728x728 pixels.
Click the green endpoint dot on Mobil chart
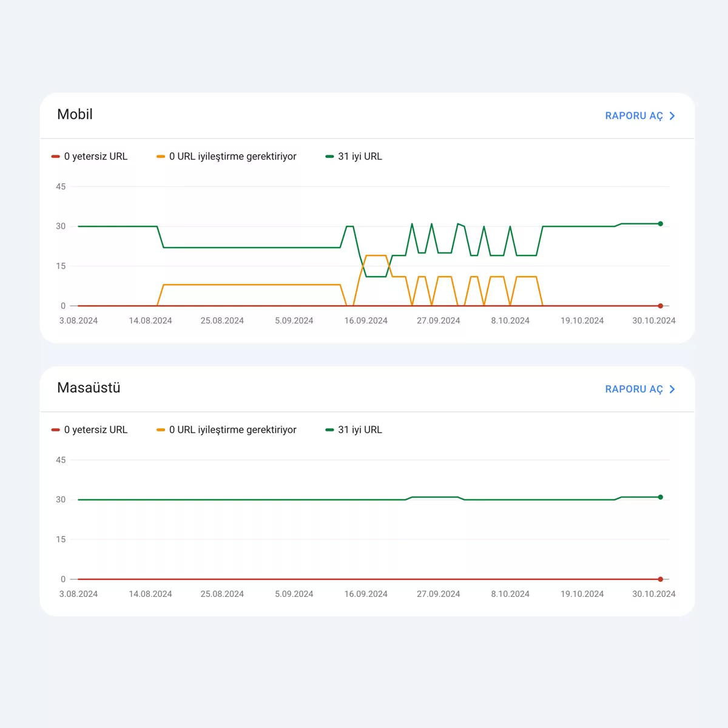pos(661,224)
